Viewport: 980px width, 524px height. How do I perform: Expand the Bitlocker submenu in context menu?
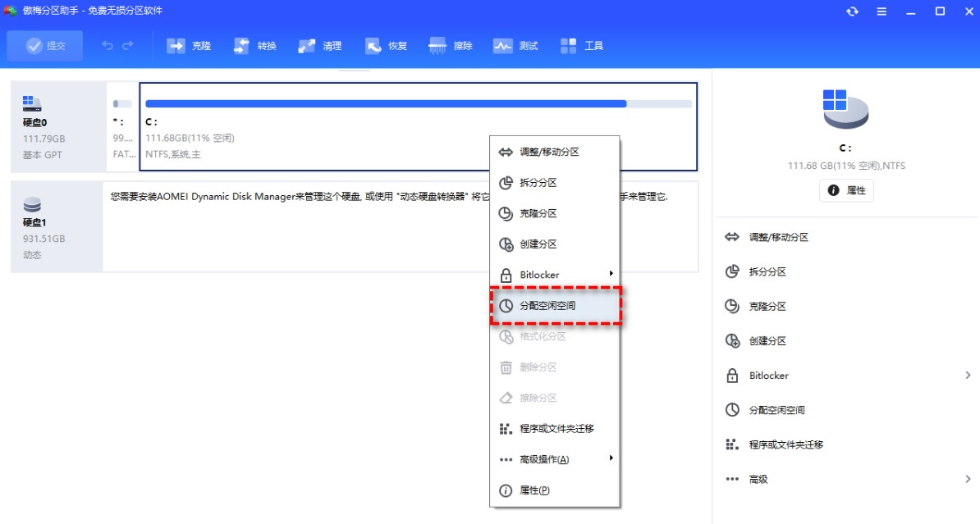(611, 275)
